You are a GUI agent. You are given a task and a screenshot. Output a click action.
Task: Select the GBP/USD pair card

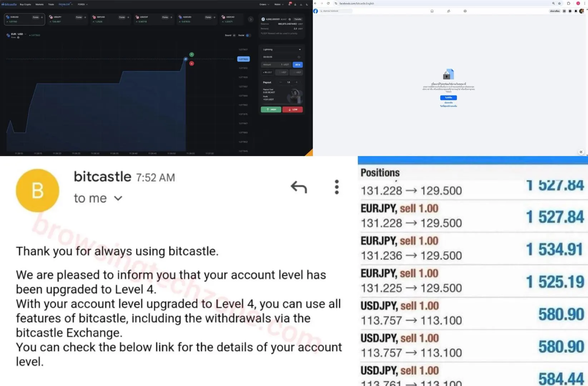(x=111, y=19)
